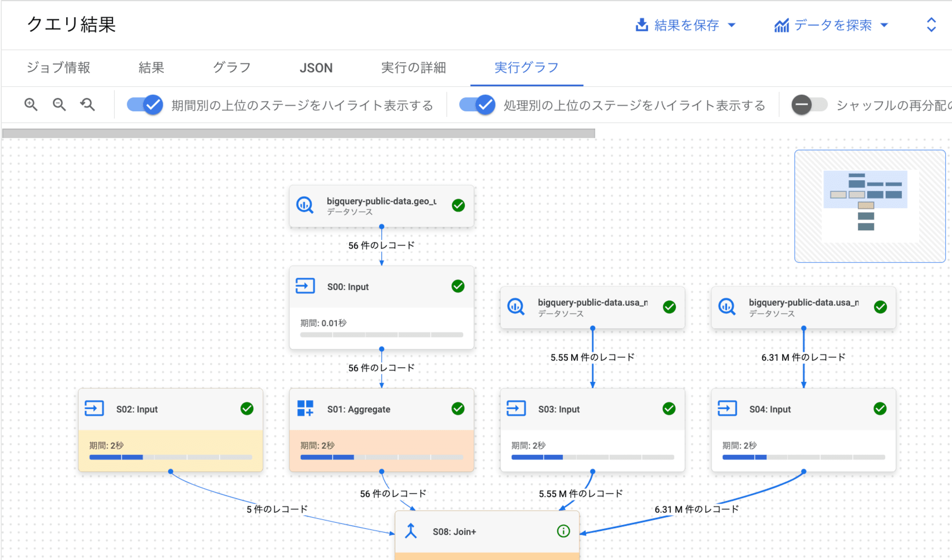Click the download icon beside 結果を保存
This screenshot has width=952, height=560.
[x=642, y=25]
